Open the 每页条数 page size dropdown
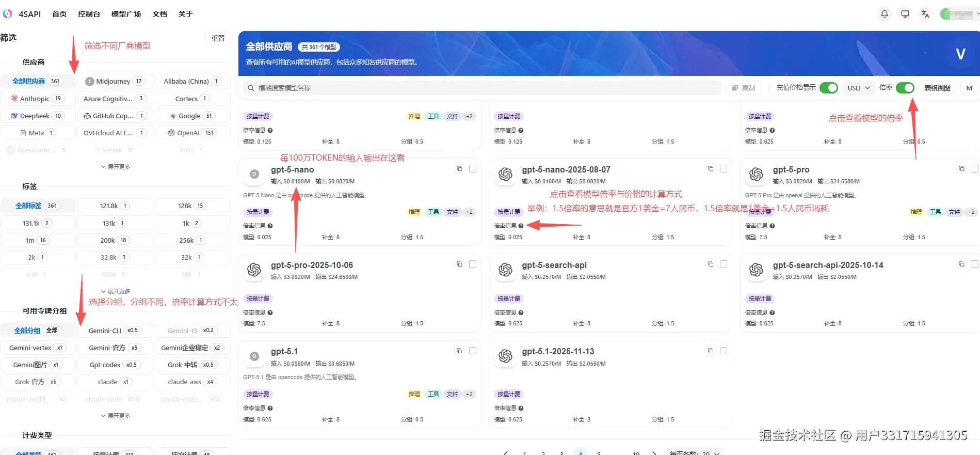This screenshot has height=455, width=980. point(695,452)
